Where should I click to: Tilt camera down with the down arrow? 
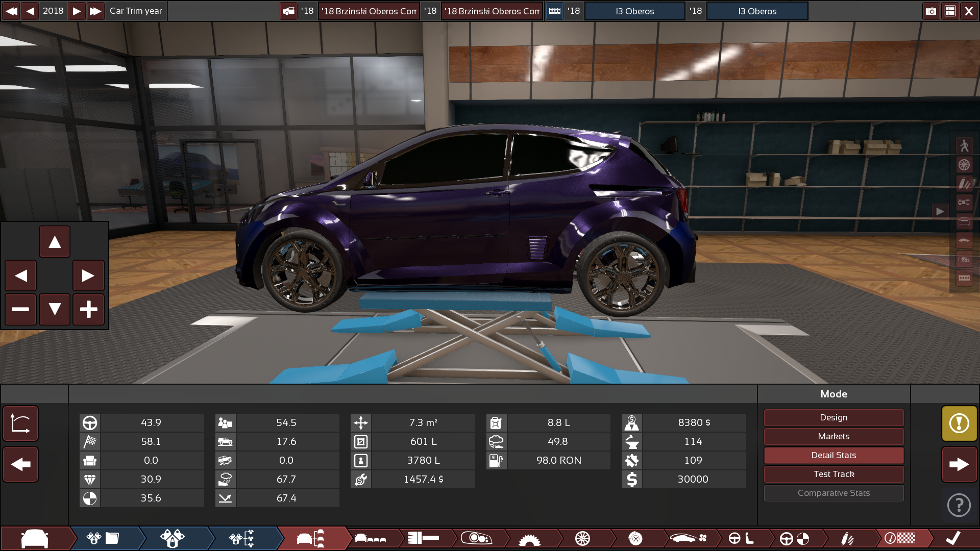tap(55, 309)
